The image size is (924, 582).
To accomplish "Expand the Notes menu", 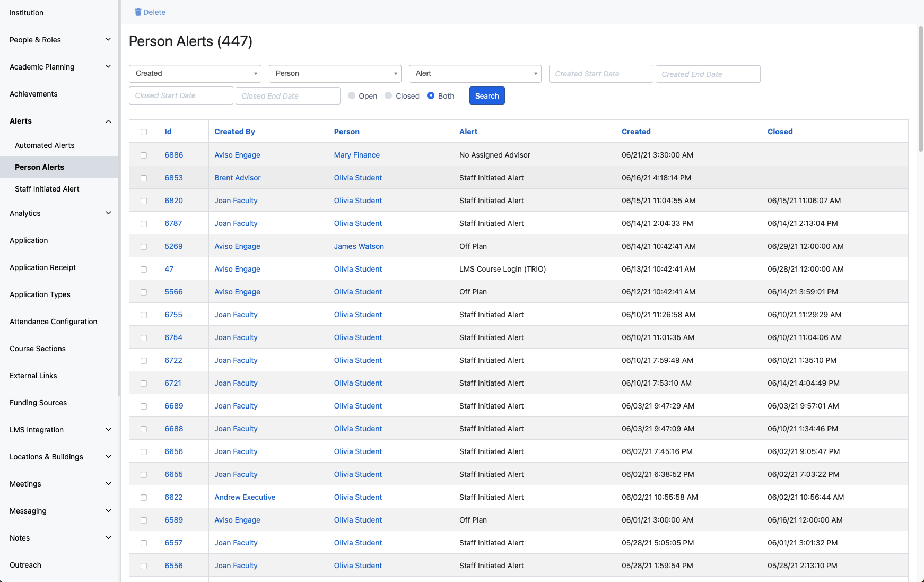I will pos(108,538).
